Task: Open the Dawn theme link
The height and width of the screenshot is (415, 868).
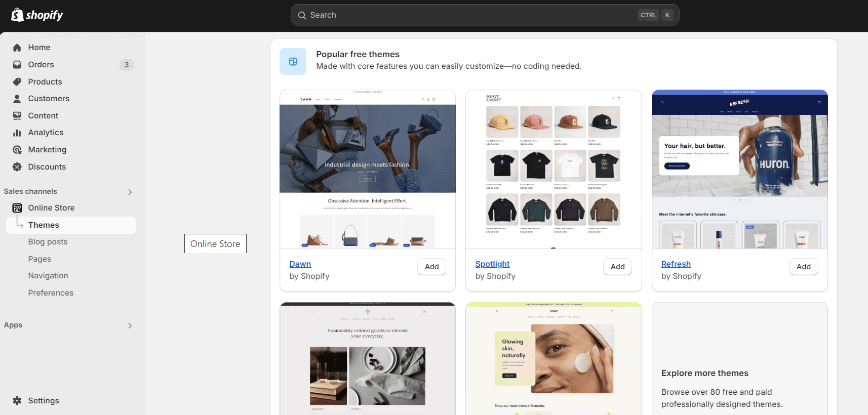Action: coord(300,264)
